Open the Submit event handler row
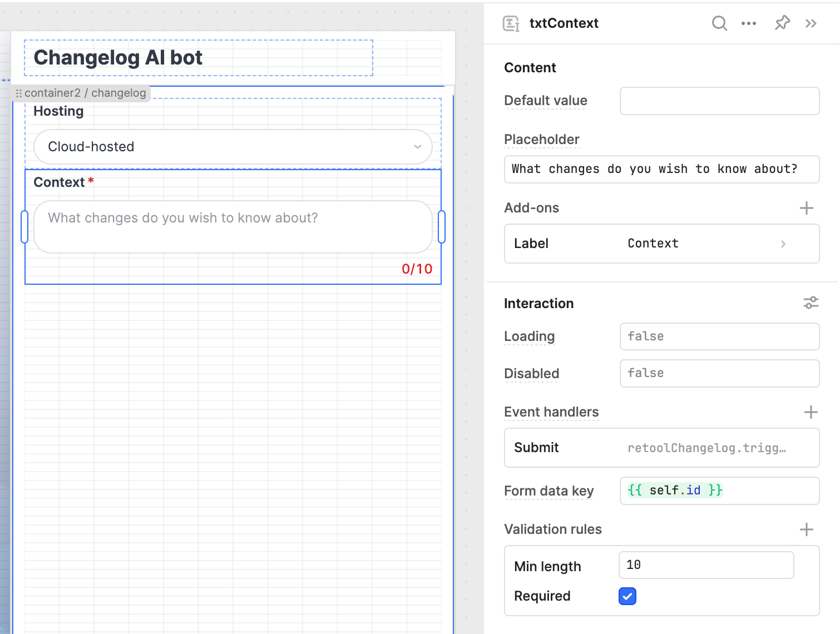Screen dimensions: 840x634 (661, 448)
